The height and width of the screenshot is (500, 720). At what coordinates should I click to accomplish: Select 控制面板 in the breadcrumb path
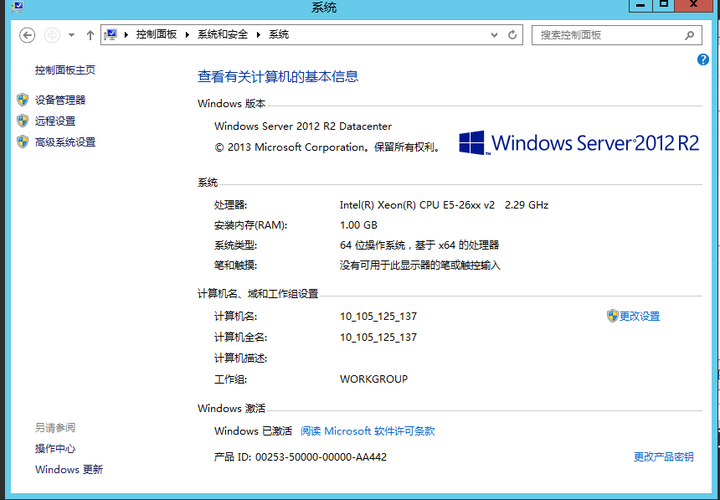point(156,34)
